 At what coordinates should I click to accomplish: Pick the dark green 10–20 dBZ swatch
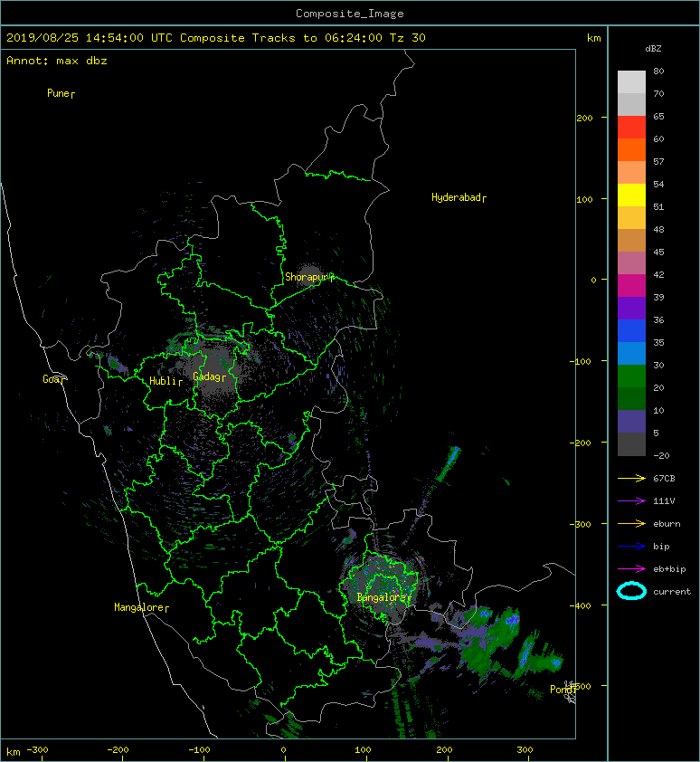[x=631, y=398]
